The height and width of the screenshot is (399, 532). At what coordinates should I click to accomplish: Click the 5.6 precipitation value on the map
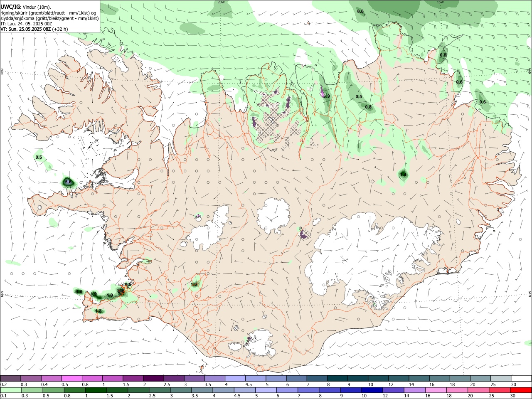coord(69,182)
